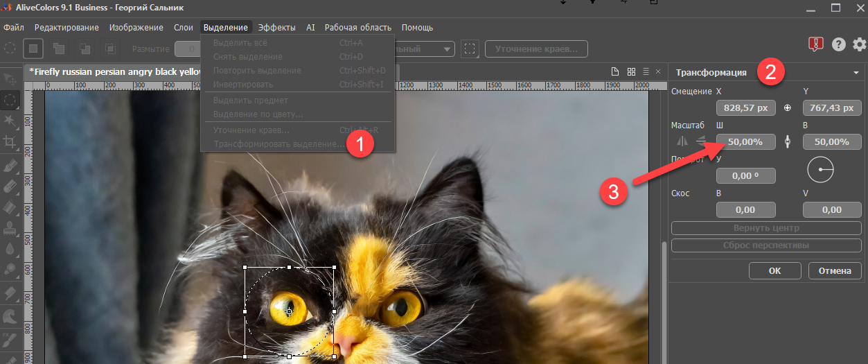Choose Инвертировать menu entry
This screenshot has width=868, height=364.
click(x=298, y=85)
